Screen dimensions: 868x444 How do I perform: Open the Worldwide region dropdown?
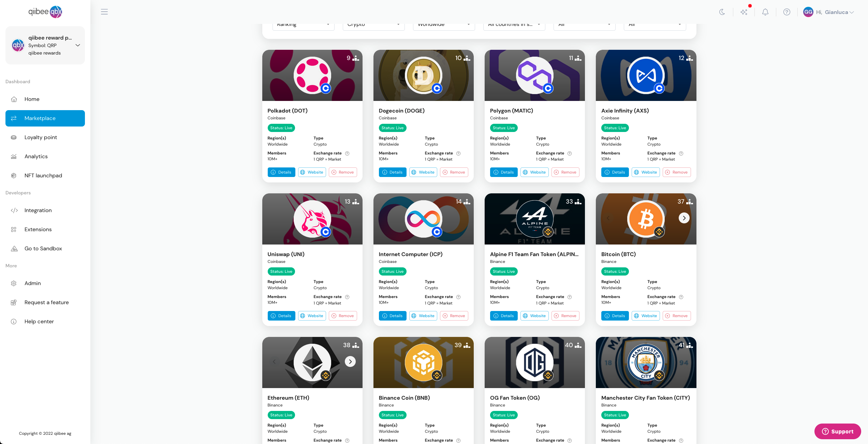pos(444,26)
